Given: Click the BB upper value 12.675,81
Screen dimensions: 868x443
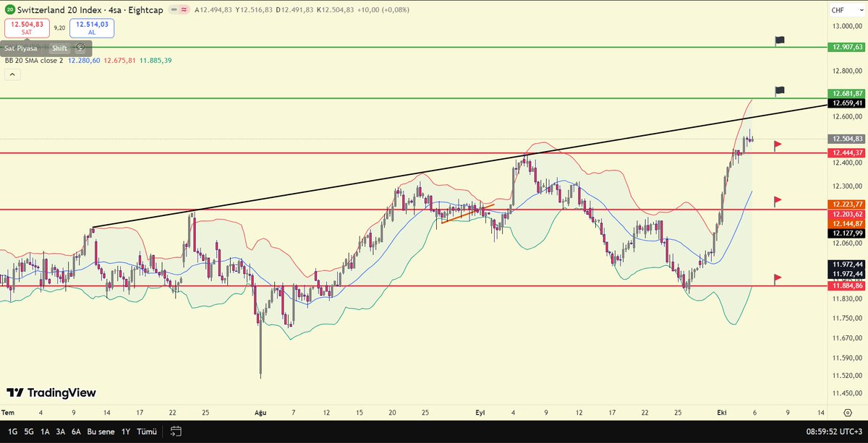Looking at the screenshot, I should tap(120, 61).
